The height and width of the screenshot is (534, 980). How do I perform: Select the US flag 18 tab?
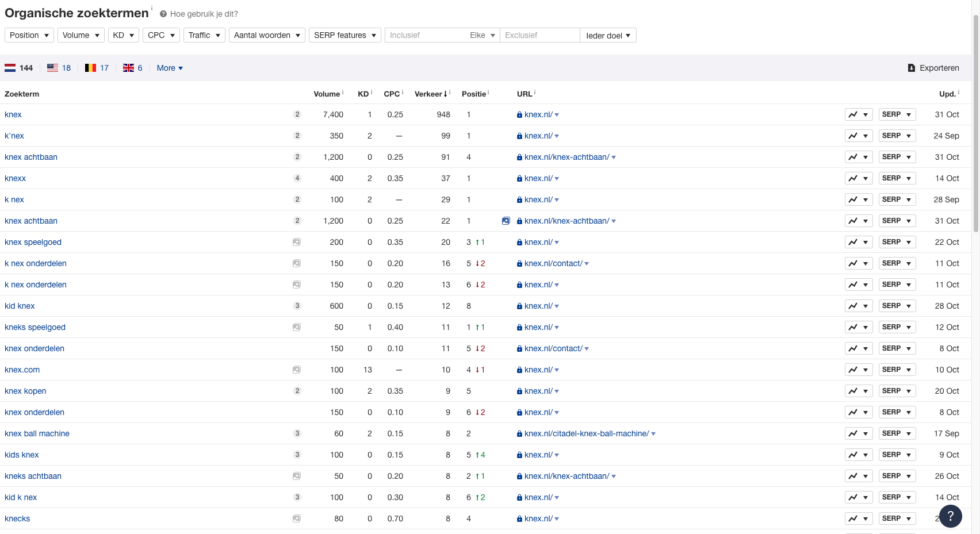(59, 68)
